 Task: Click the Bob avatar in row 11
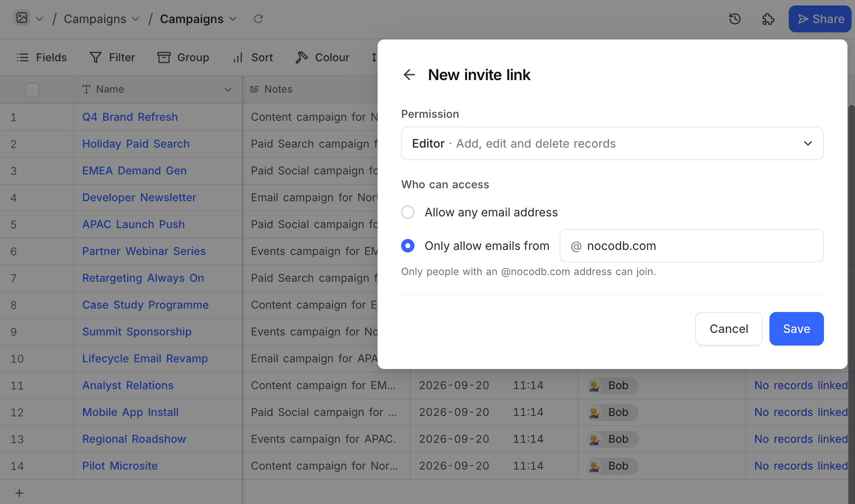594,386
